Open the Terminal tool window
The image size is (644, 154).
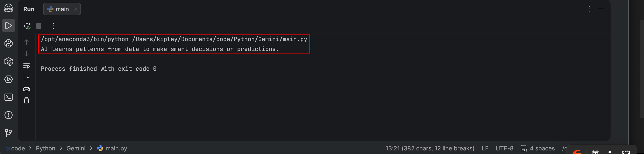pyautogui.click(x=9, y=97)
